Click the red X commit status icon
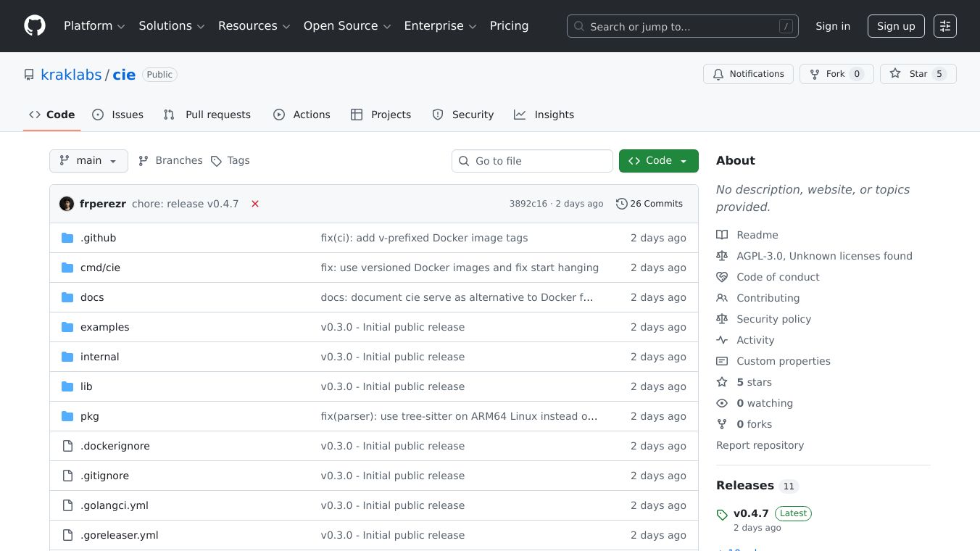The image size is (980, 551). [x=255, y=204]
